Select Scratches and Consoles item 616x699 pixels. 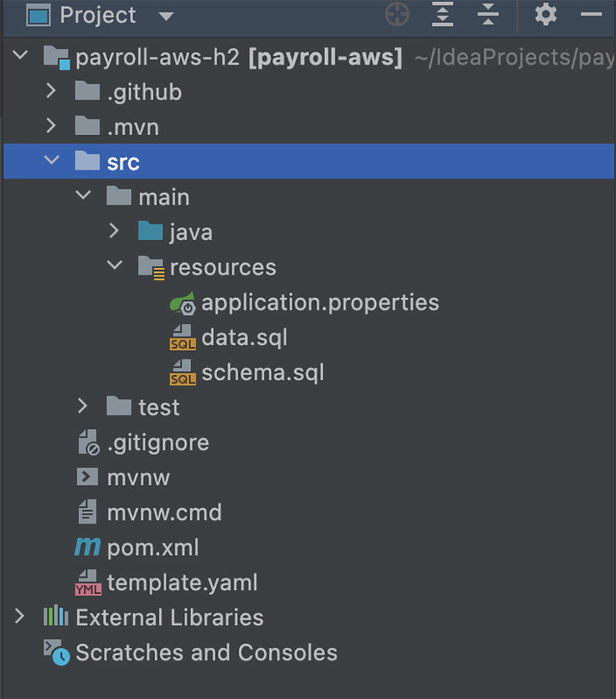(206, 653)
